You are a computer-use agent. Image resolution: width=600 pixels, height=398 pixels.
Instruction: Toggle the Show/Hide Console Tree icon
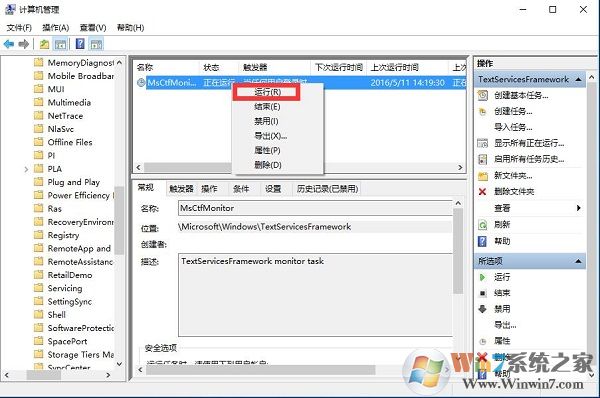coord(60,44)
